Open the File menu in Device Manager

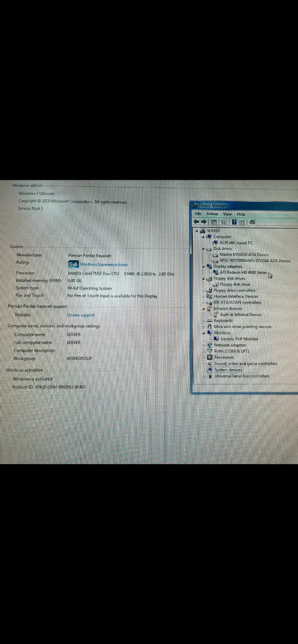(x=198, y=214)
